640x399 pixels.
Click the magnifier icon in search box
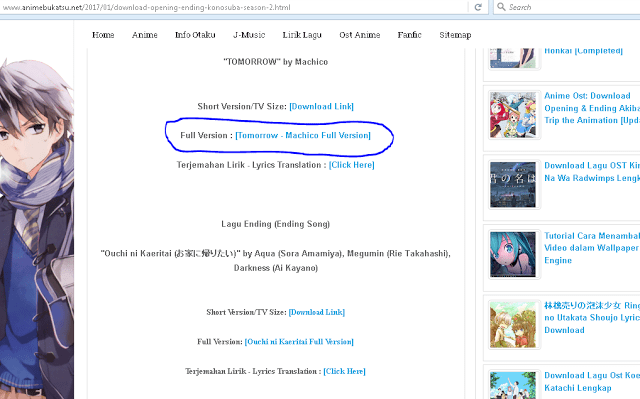point(501,7)
